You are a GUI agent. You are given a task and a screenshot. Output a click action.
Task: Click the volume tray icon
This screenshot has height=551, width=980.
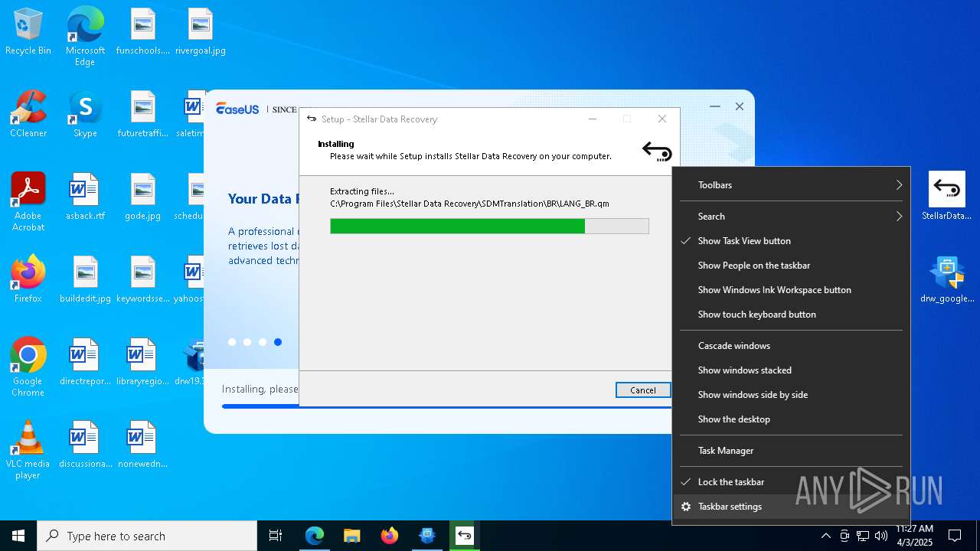tap(881, 536)
